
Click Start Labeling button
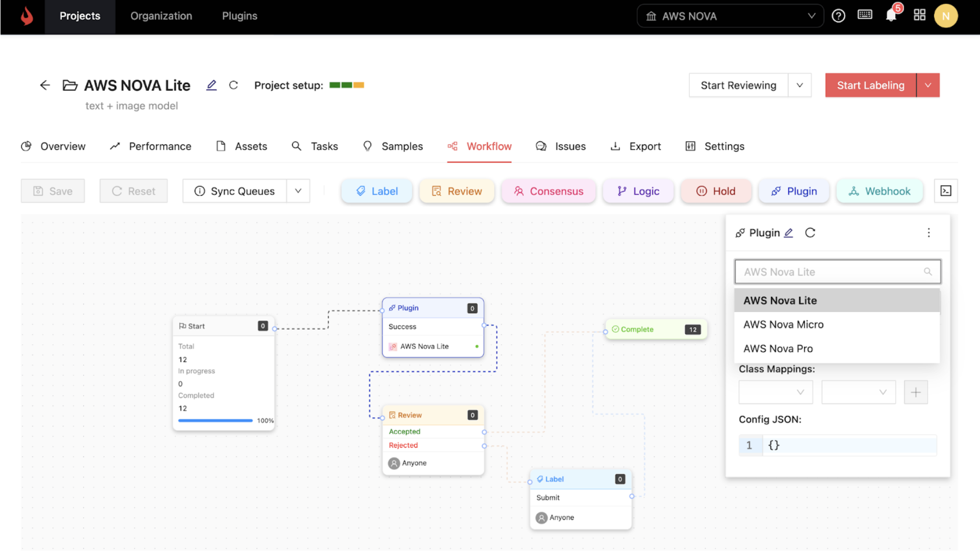[x=871, y=85]
